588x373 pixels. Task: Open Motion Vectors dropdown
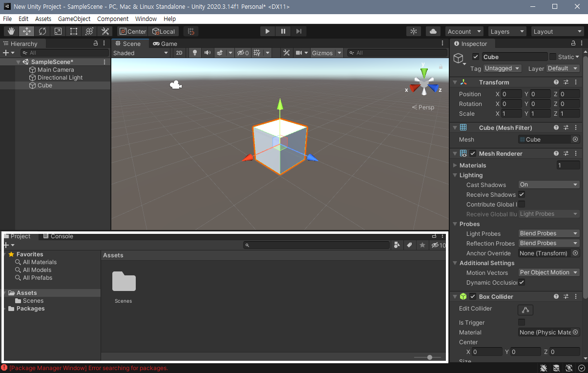tap(549, 272)
